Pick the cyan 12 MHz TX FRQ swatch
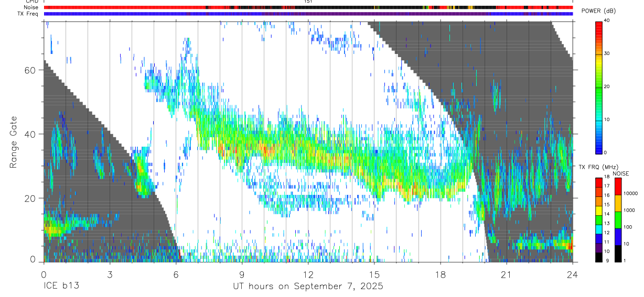644x297 pixels. (599, 229)
